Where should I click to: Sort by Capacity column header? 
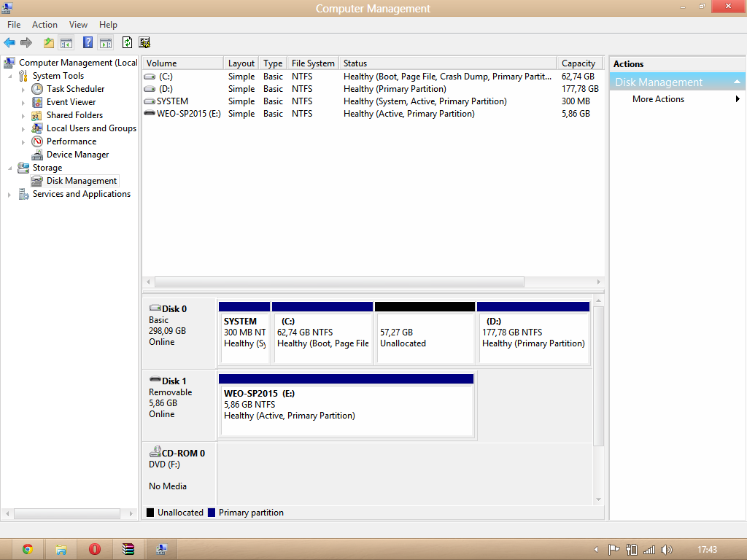580,63
